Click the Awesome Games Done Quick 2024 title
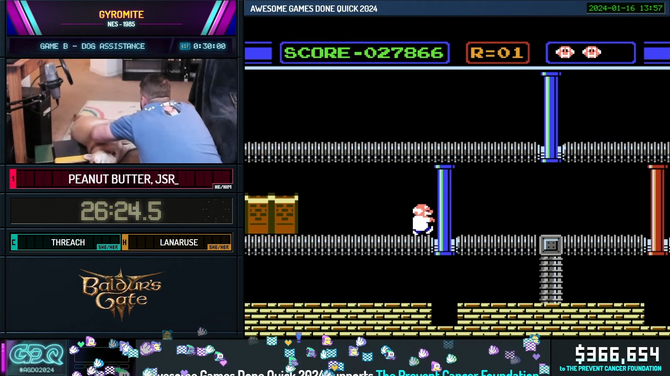 pos(314,9)
